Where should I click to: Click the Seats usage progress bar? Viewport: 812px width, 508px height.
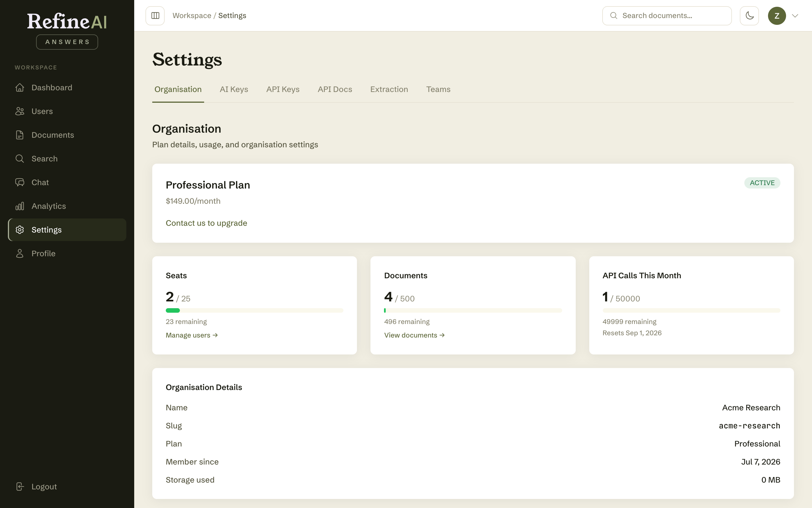[254, 310]
